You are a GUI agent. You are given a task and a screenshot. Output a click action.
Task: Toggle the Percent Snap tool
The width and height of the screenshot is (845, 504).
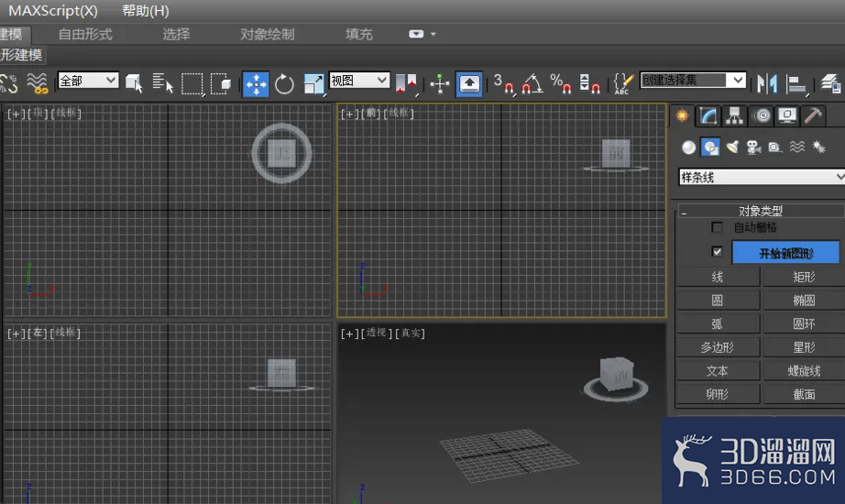pos(561,83)
